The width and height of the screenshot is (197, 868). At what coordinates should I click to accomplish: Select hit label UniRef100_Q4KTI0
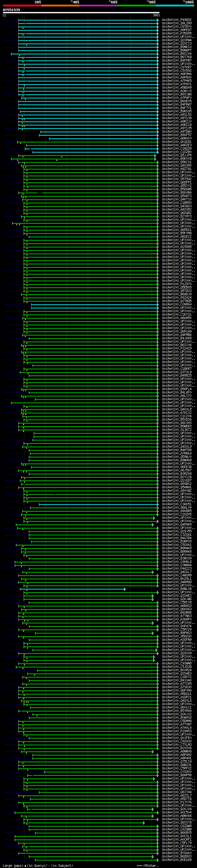[177, 199]
